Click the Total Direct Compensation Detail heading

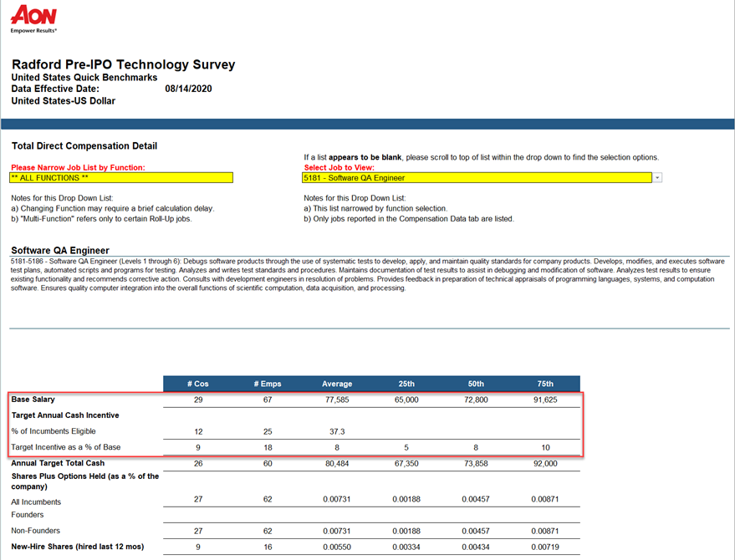(x=84, y=145)
